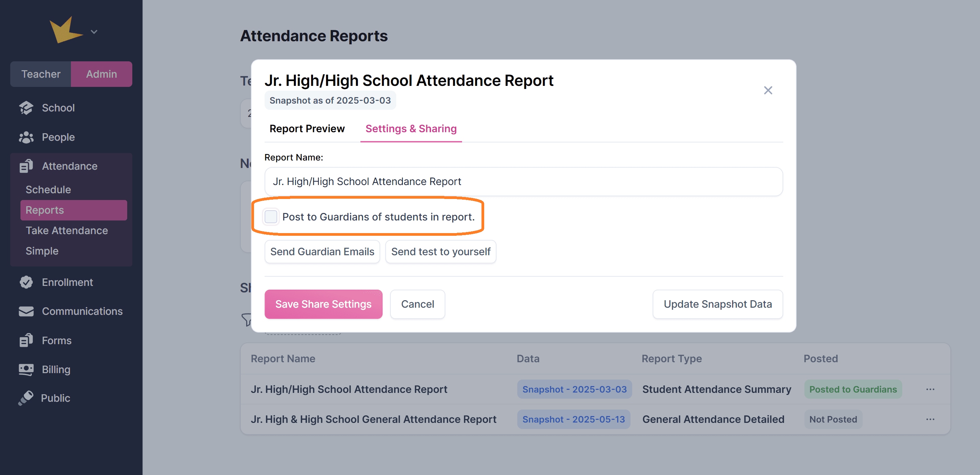The image size is (980, 475).
Task: Switch to Admin mode
Action: [x=101, y=74]
